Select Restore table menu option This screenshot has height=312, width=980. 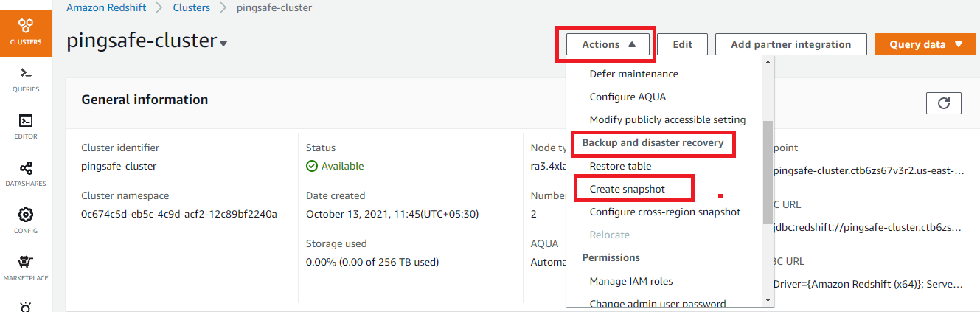click(620, 166)
